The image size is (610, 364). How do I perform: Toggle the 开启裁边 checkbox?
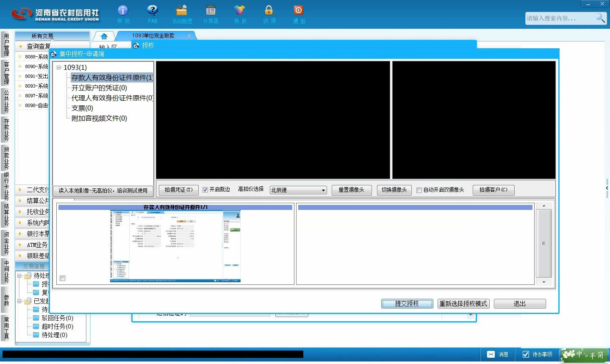[x=205, y=190]
